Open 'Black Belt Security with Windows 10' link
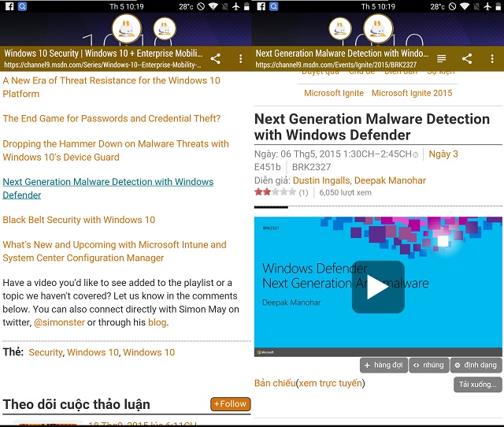The image size is (504, 427). (79, 220)
